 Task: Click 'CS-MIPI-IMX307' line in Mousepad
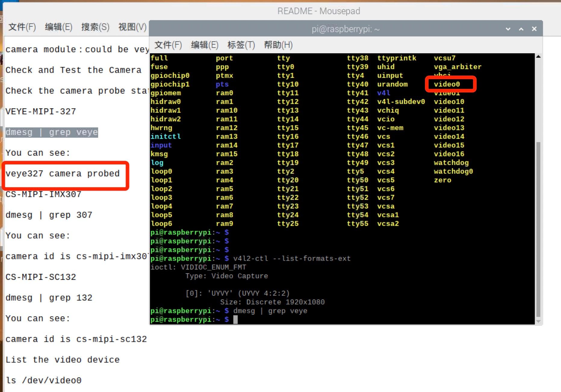pyautogui.click(x=43, y=194)
